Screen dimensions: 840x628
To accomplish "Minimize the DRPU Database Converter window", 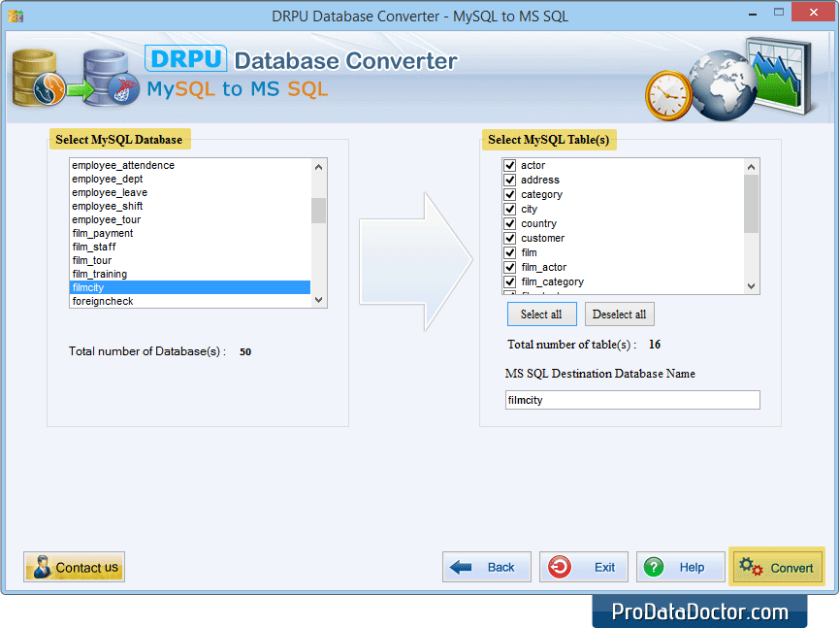I will (x=752, y=14).
